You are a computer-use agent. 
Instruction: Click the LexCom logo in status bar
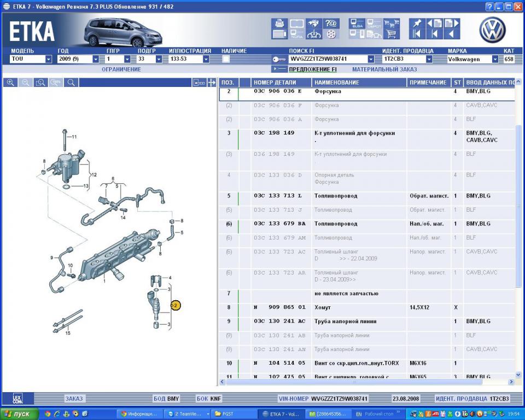[17, 399]
